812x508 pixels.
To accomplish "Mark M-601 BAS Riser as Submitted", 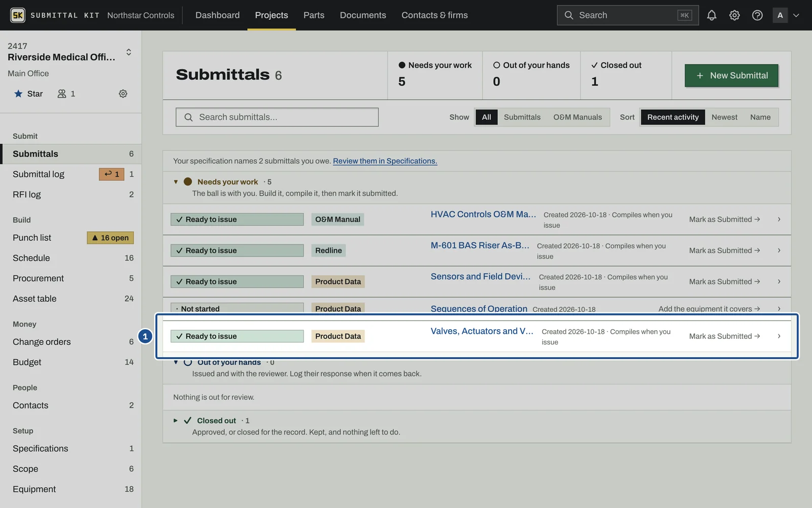I will (724, 250).
